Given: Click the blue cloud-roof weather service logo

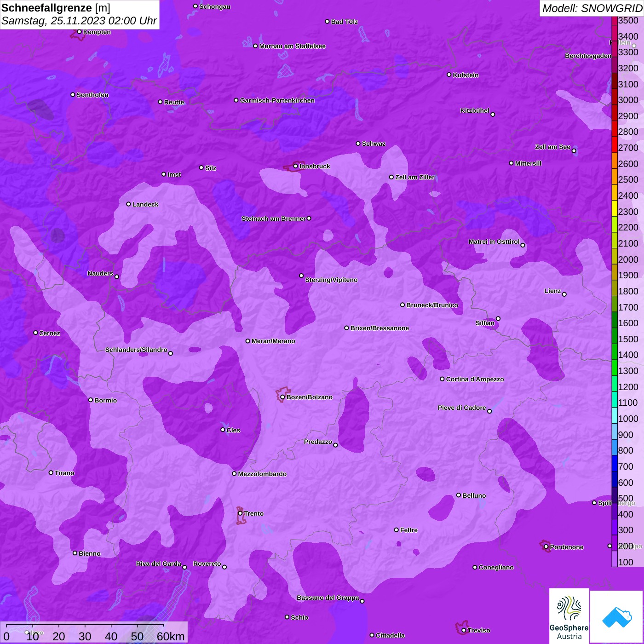Looking at the screenshot, I should [616, 617].
